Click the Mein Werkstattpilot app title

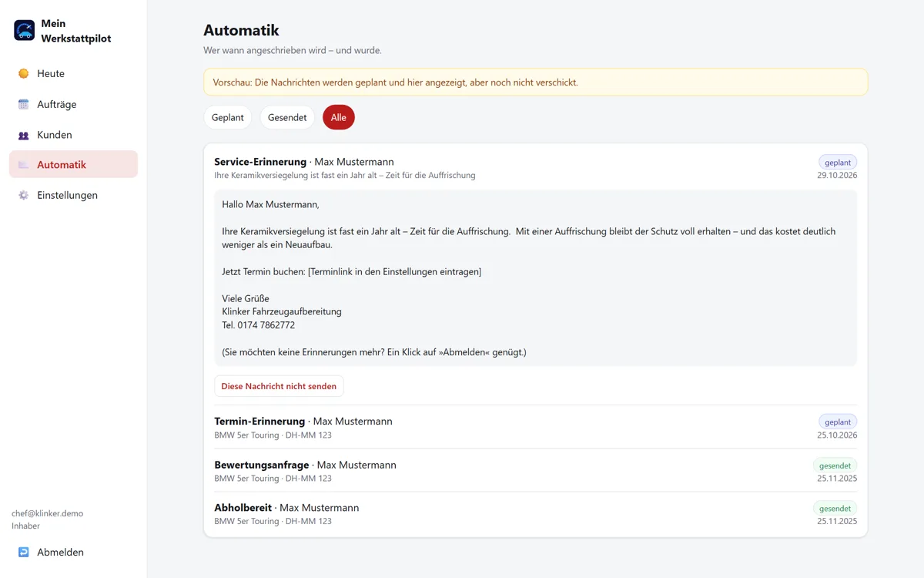point(76,31)
